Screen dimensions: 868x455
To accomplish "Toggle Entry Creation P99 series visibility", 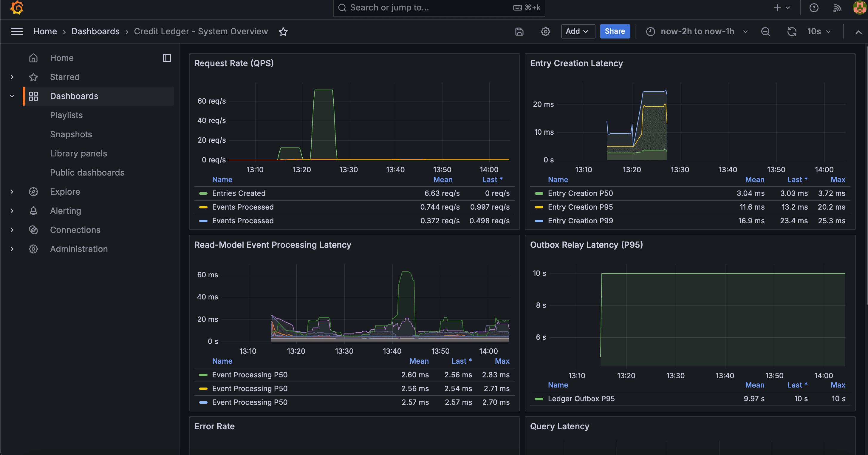I will tap(580, 221).
